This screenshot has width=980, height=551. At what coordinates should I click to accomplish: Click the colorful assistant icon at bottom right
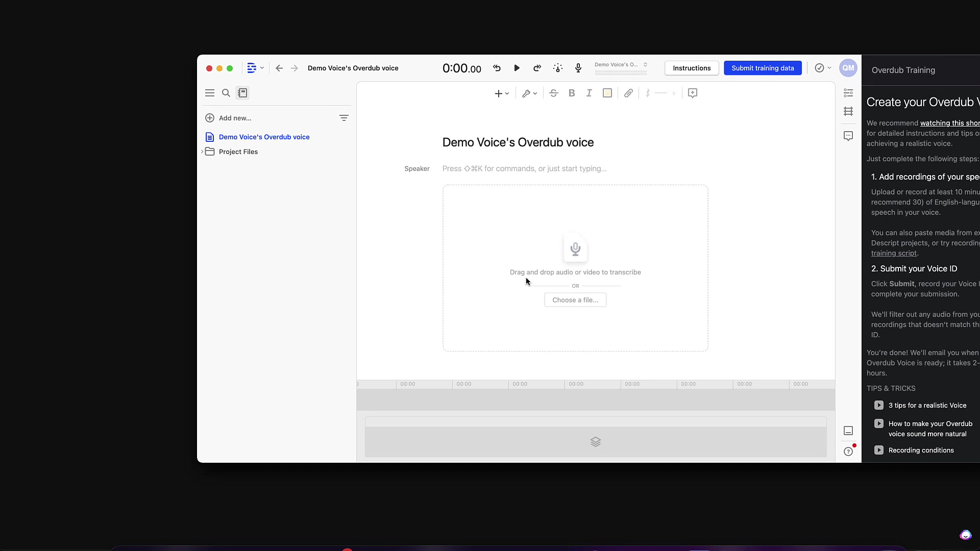[x=965, y=535]
